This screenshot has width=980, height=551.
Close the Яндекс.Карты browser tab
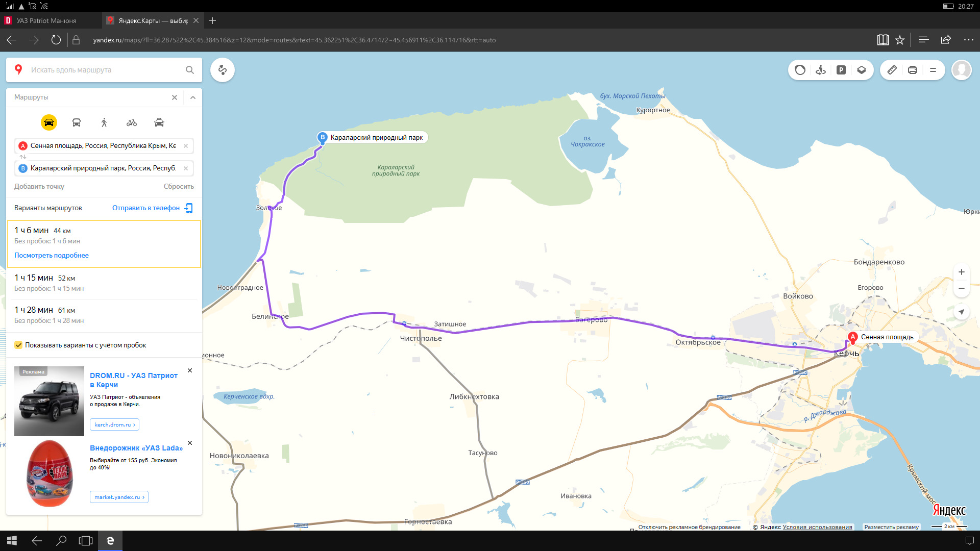[196, 20]
